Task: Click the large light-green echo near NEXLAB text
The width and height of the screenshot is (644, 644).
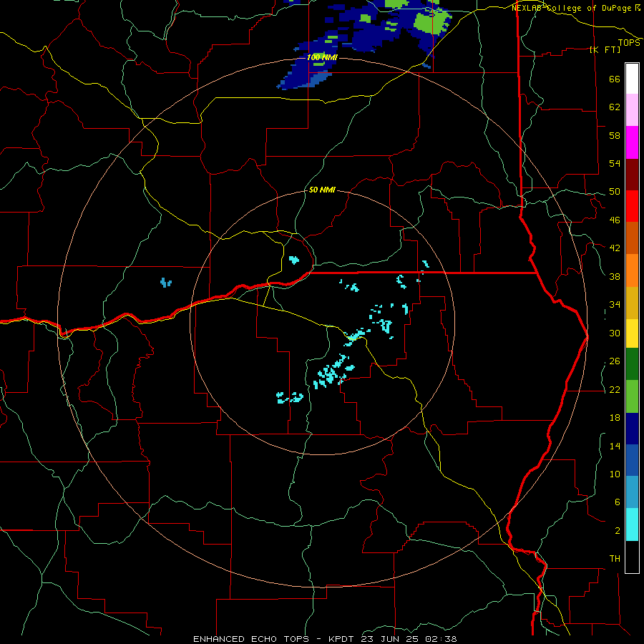Action: (431, 23)
